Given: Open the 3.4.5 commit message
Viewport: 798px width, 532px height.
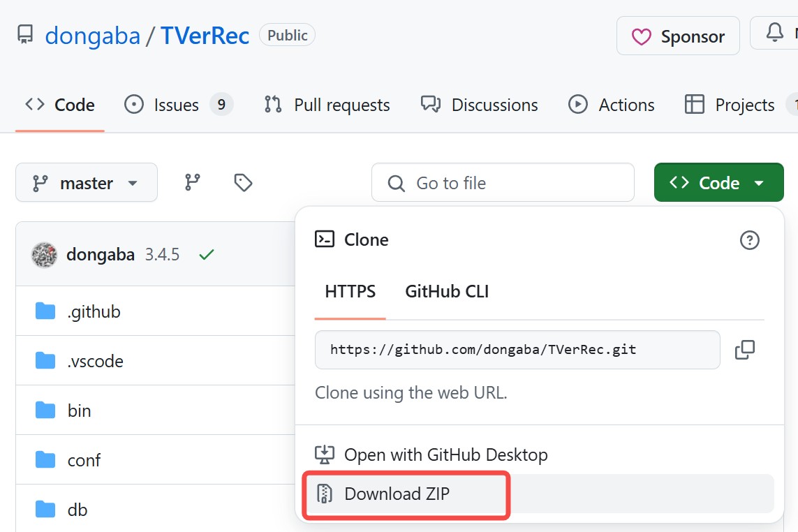Looking at the screenshot, I should point(163,255).
